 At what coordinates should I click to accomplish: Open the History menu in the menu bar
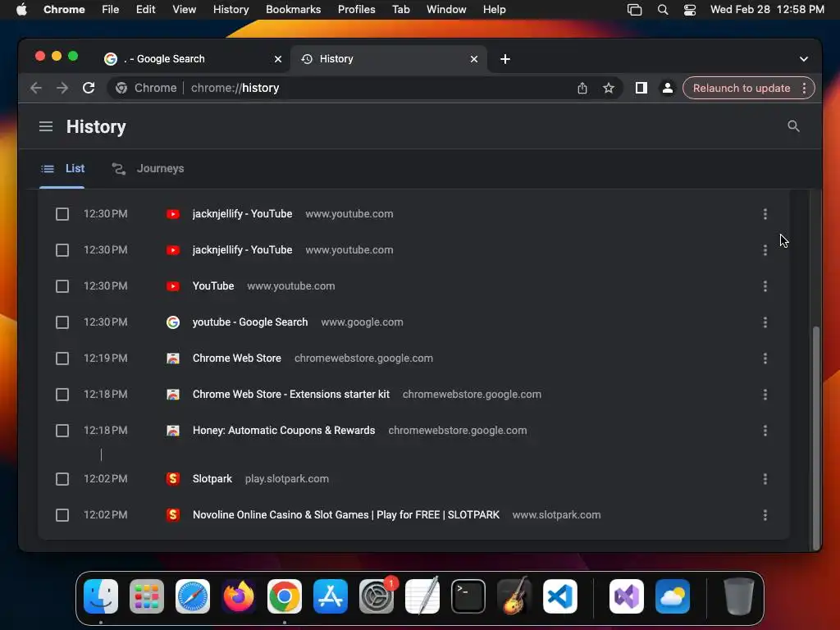click(231, 10)
